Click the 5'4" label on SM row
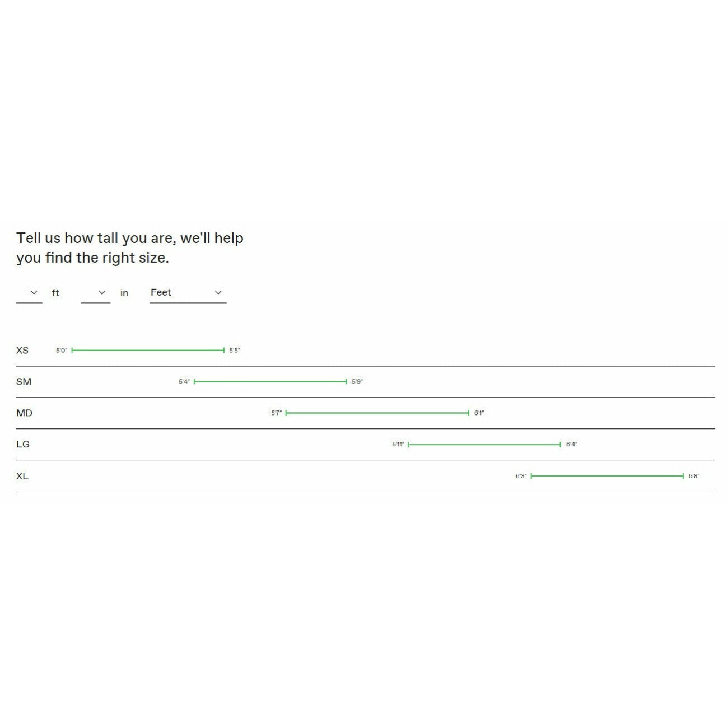The height and width of the screenshot is (728, 728). coord(184,382)
